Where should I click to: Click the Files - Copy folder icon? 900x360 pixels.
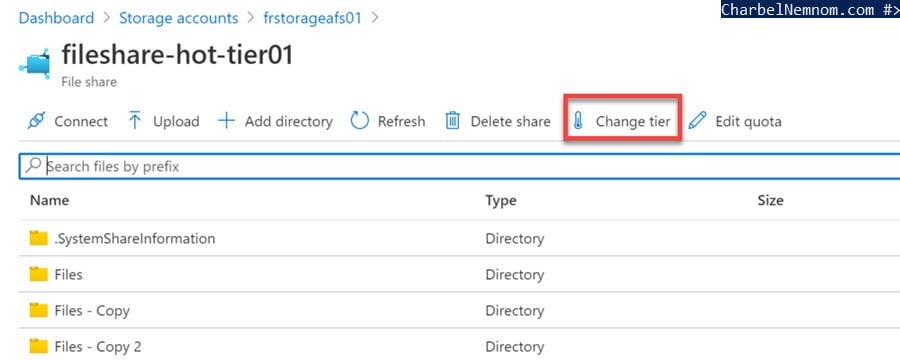38,310
